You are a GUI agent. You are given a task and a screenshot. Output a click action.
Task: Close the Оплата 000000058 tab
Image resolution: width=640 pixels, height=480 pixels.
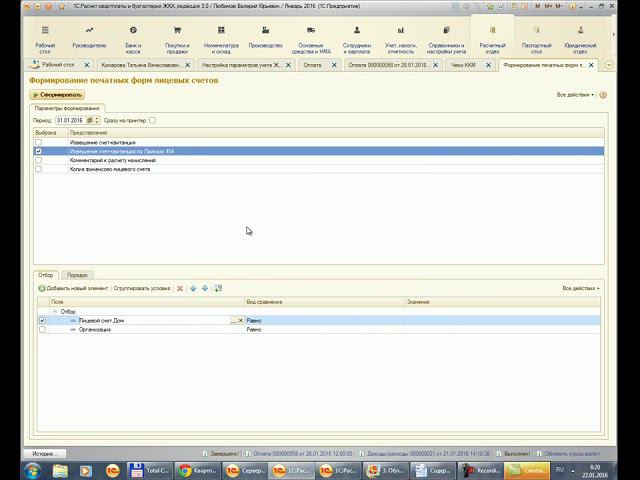tap(436, 65)
